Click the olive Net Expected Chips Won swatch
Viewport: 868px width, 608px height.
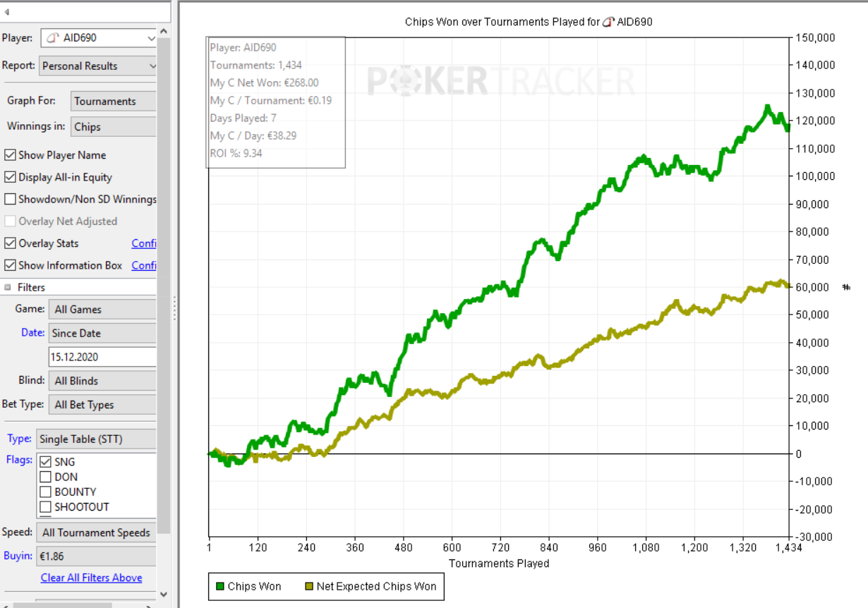(x=309, y=587)
